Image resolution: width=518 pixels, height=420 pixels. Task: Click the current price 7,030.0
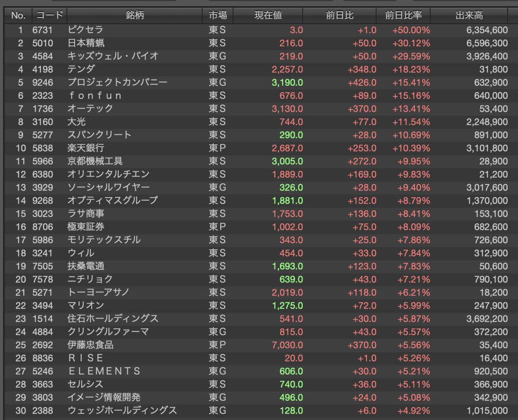pos(287,345)
